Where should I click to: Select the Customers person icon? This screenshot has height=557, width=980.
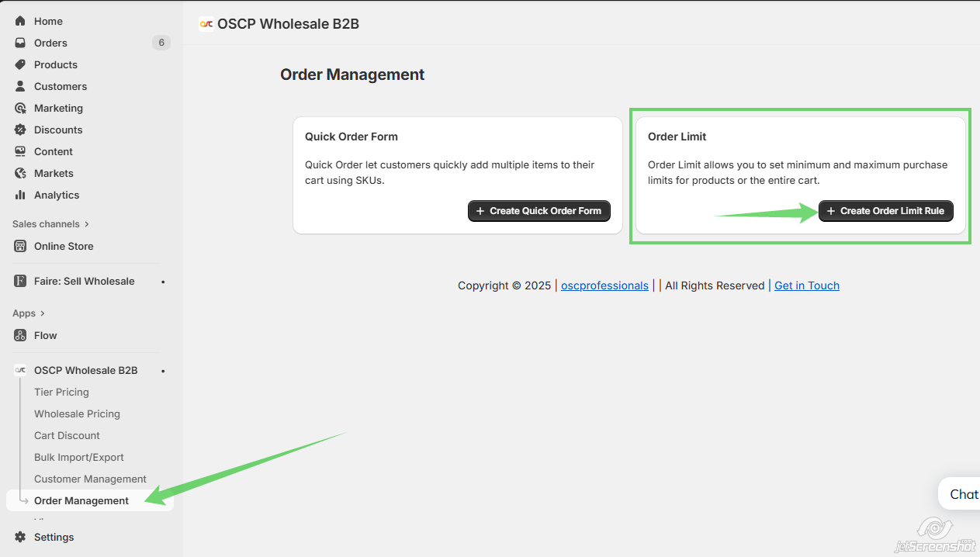[20, 86]
